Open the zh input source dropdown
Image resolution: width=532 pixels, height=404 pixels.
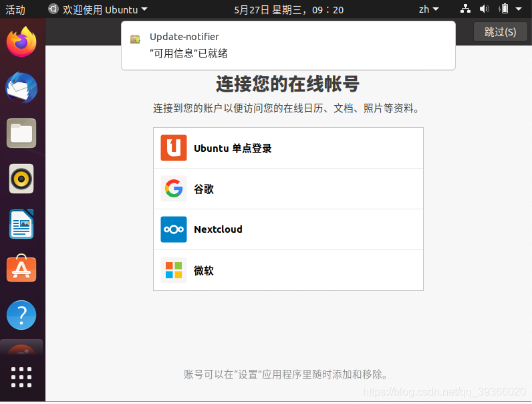coord(428,9)
